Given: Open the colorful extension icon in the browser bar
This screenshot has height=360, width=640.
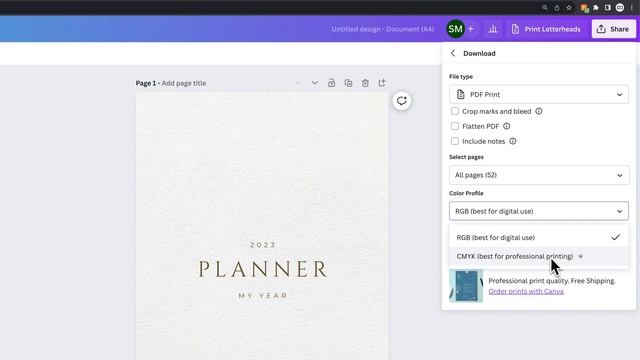Looking at the screenshot, I should click(x=584, y=8).
